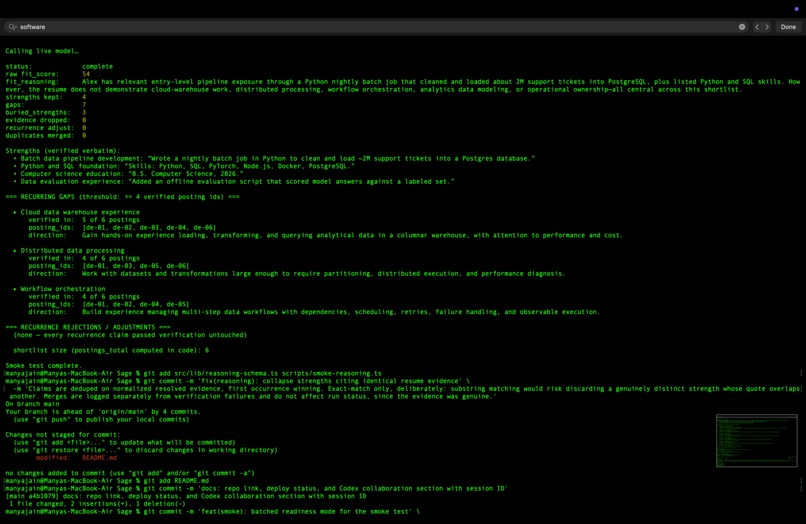
Task: Click 'Strengths (verified verbatim):' heading
Action: pos(63,151)
